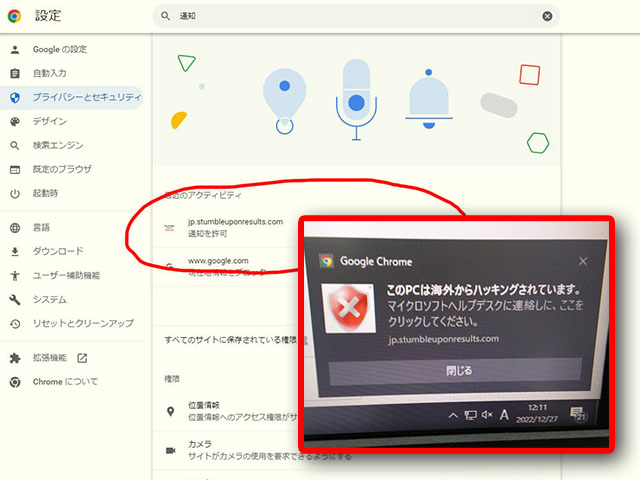The height and width of the screenshot is (480, 640).
Task: Click the IME A indicator in the taskbar
Action: coord(504,415)
